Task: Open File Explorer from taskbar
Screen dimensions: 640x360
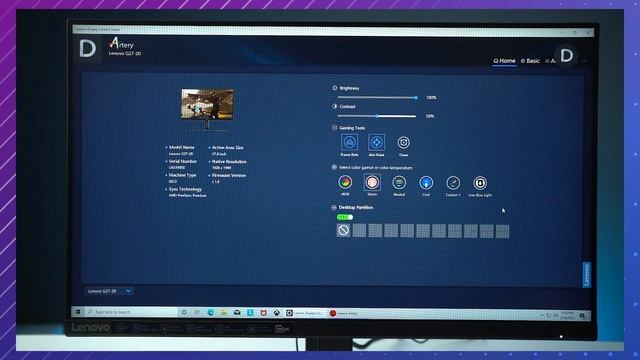Action: pos(224,312)
